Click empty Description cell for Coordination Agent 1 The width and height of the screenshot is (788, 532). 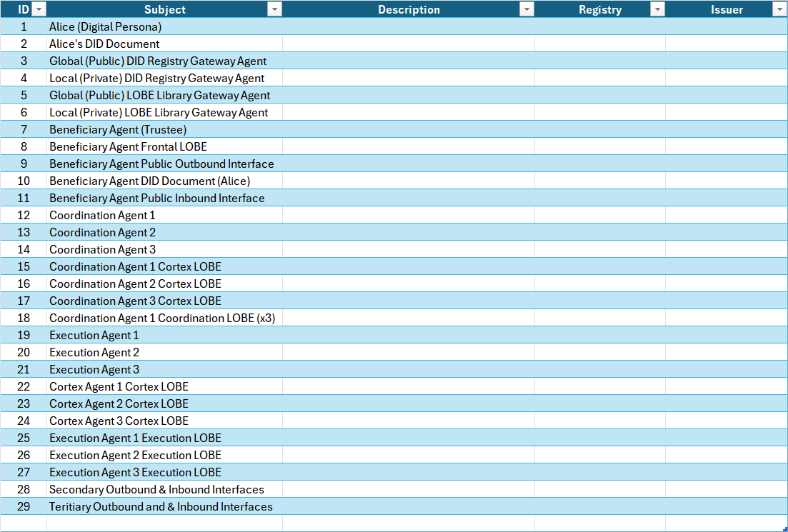pos(408,216)
